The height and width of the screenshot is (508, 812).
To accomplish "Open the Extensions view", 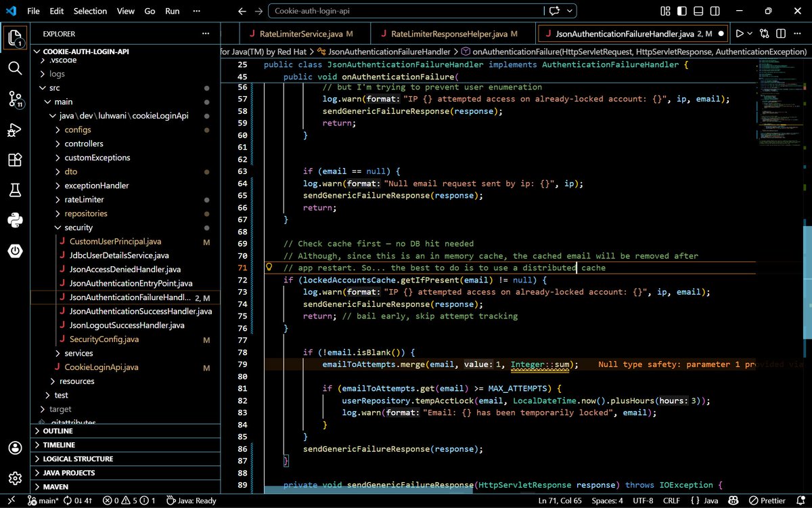I will tap(15, 160).
